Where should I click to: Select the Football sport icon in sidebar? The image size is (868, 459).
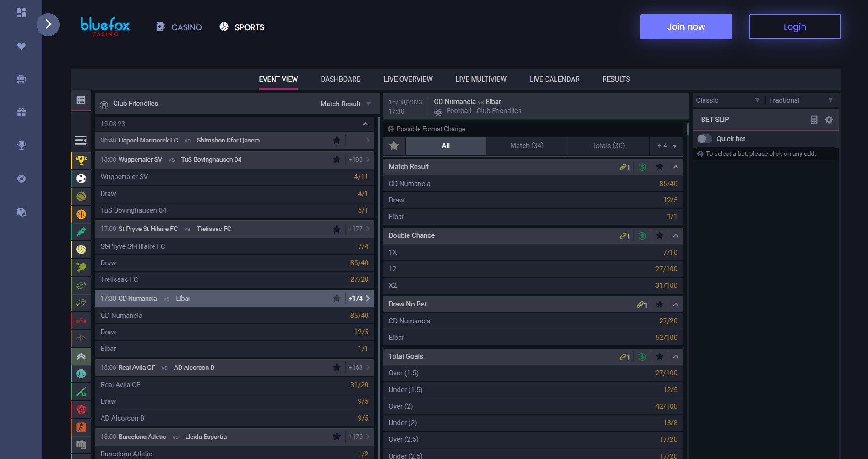[81, 178]
